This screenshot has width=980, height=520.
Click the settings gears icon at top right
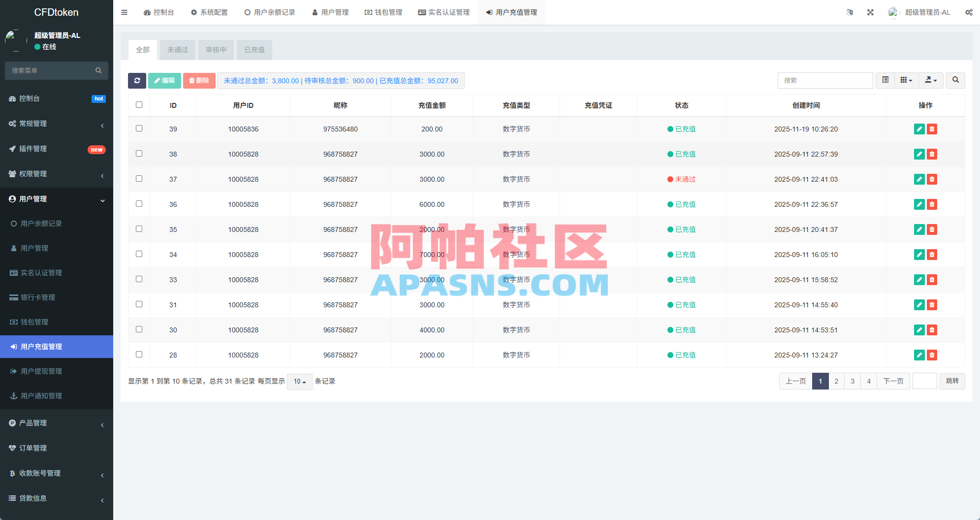click(969, 12)
